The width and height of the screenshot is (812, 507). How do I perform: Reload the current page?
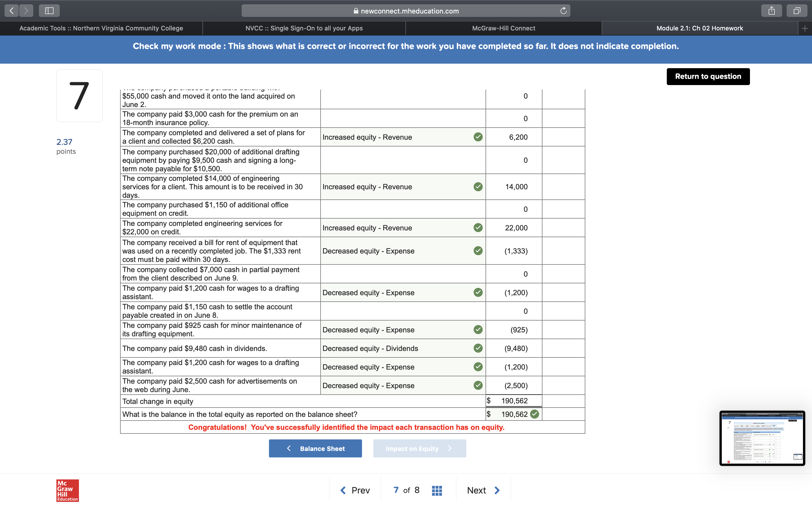(563, 10)
